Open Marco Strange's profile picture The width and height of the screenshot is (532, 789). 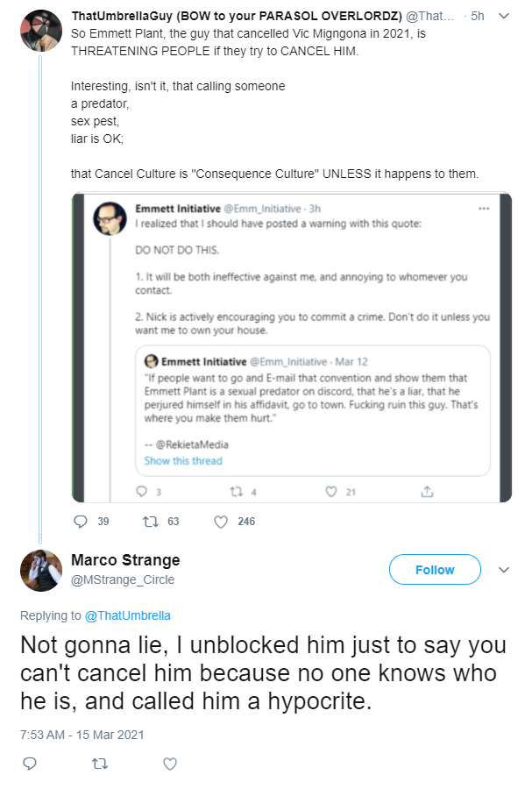pos(41,571)
